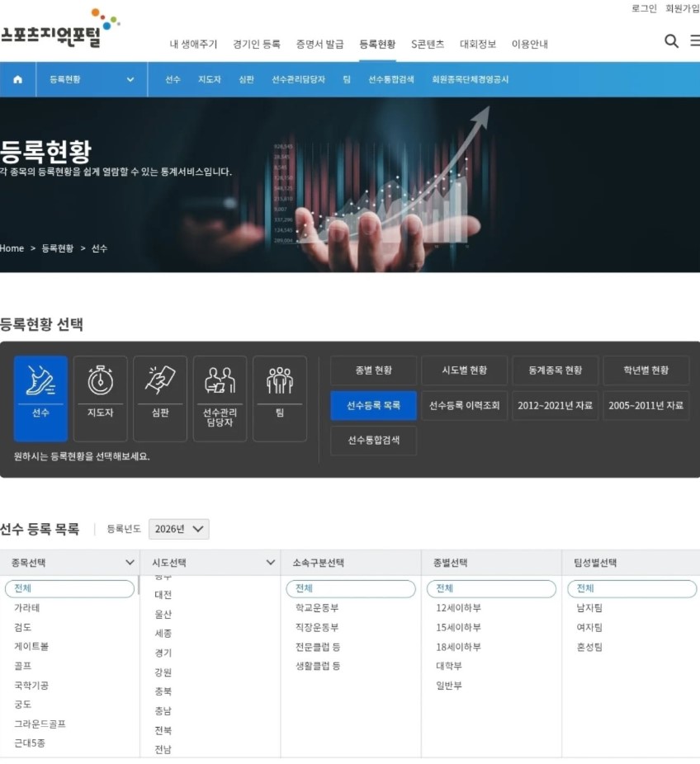Screen dimensions: 700x764
Task: Open the 경기인 등록 top menu
Action: (x=257, y=45)
